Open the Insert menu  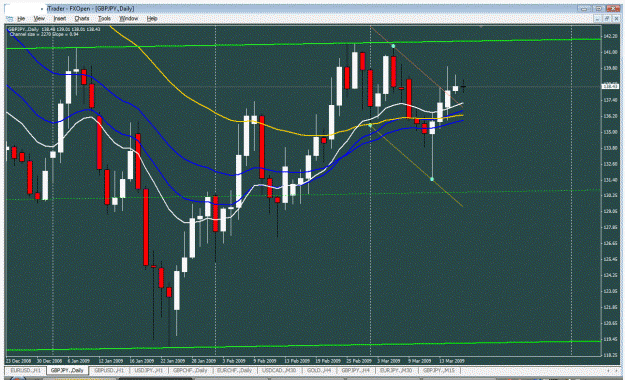click(x=60, y=19)
